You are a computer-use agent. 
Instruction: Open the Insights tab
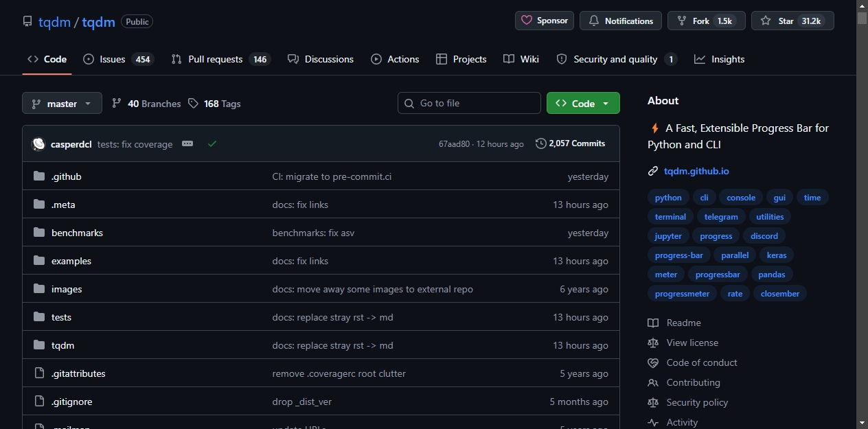coord(719,59)
